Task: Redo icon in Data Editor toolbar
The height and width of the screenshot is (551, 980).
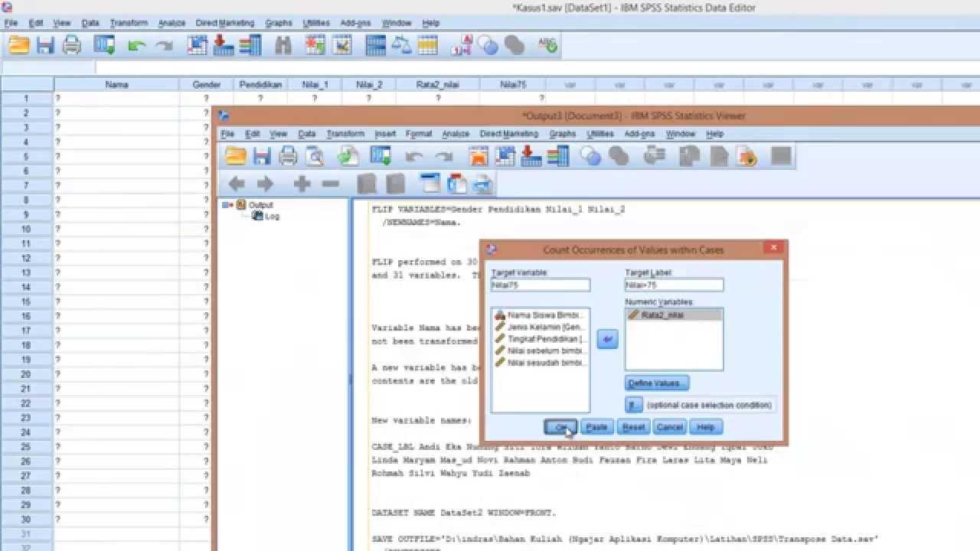Action: click(163, 46)
